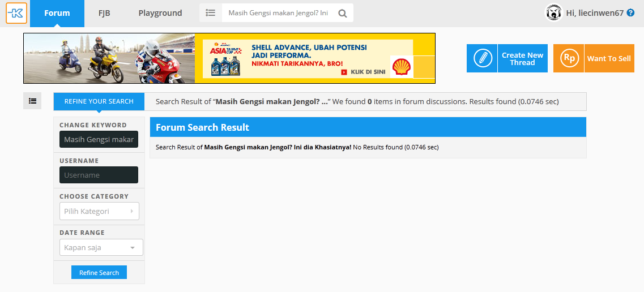Click the blue help question mark icon
The width and height of the screenshot is (644, 292).
click(x=631, y=12)
